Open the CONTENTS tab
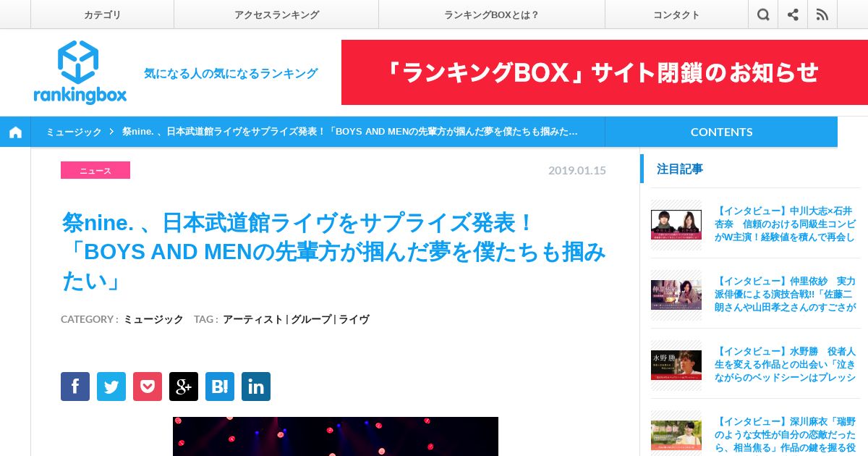868x456 pixels. (721, 132)
